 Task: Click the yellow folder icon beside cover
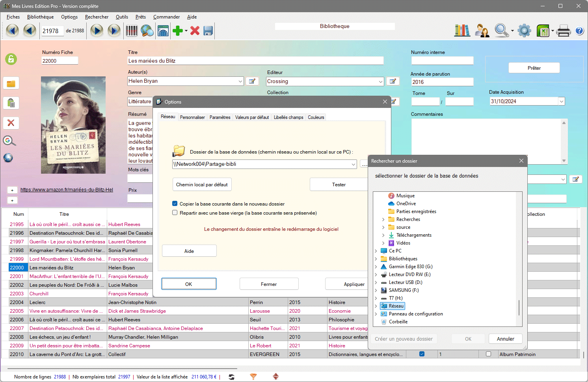pos(11,83)
